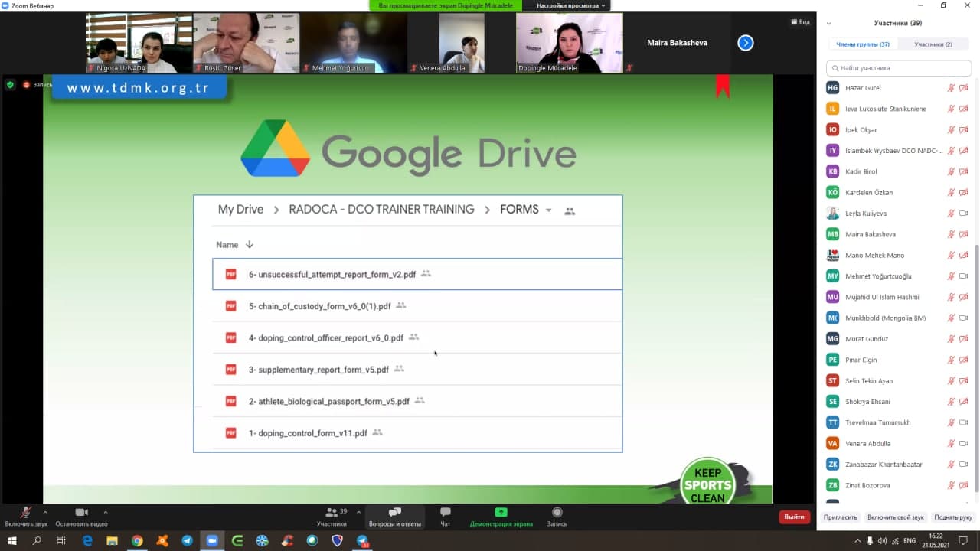Show next video thumbnails with arrow button
The width and height of the screenshot is (980, 551).
pos(746,43)
